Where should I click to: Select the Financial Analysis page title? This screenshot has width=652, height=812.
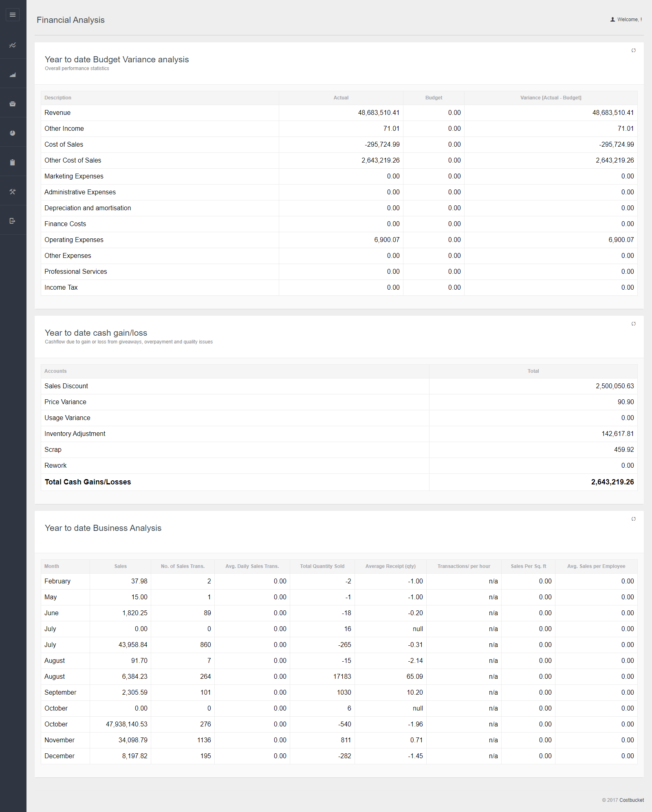click(x=70, y=20)
